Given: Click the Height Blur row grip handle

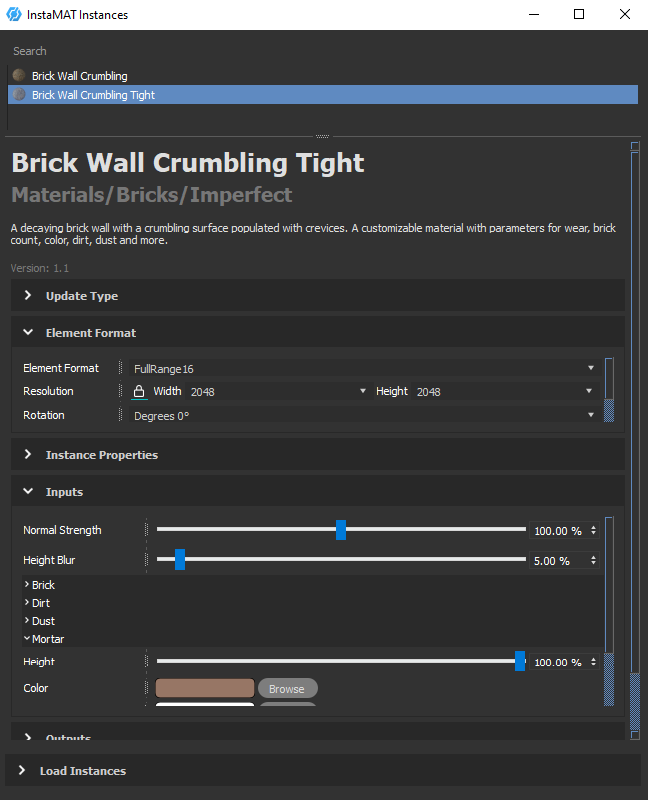Looking at the screenshot, I should click(146, 560).
